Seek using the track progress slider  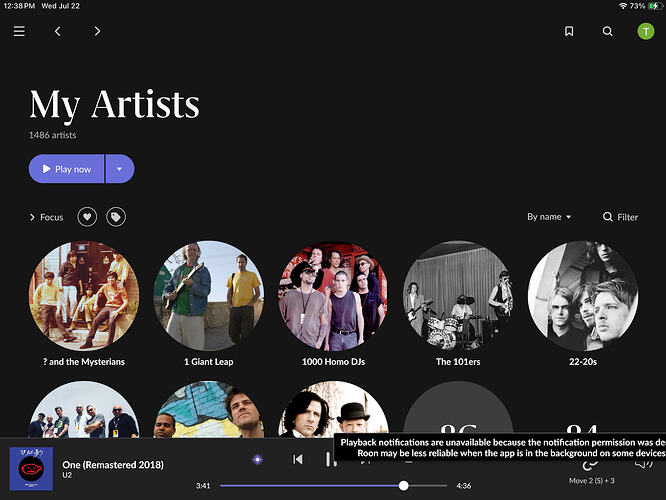(x=333, y=486)
